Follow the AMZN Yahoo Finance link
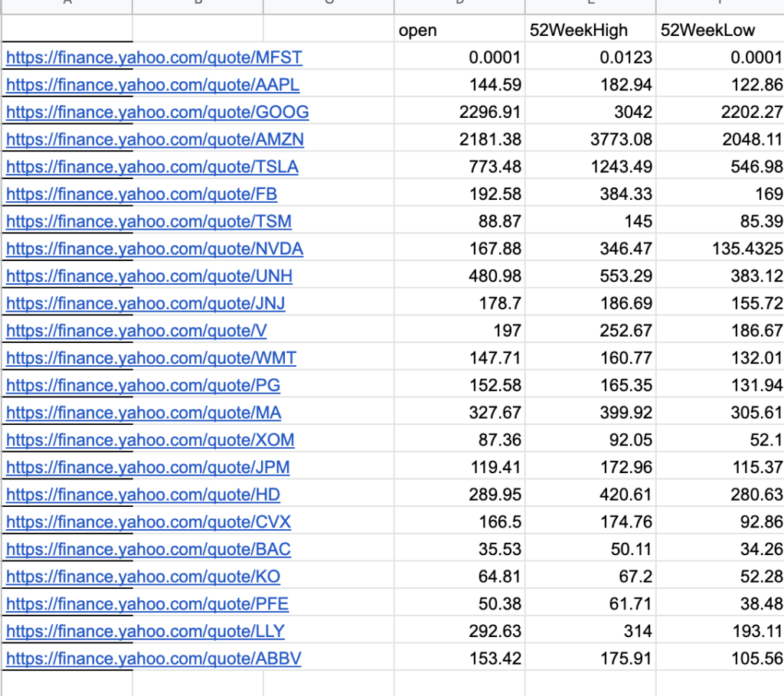This screenshot has height=696, width=784. 155,139
